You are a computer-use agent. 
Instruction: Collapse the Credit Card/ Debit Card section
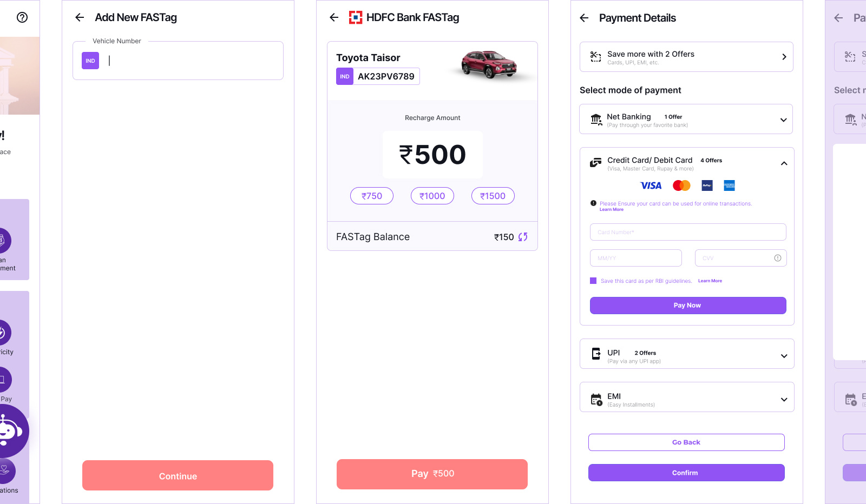tap(784, 163)
